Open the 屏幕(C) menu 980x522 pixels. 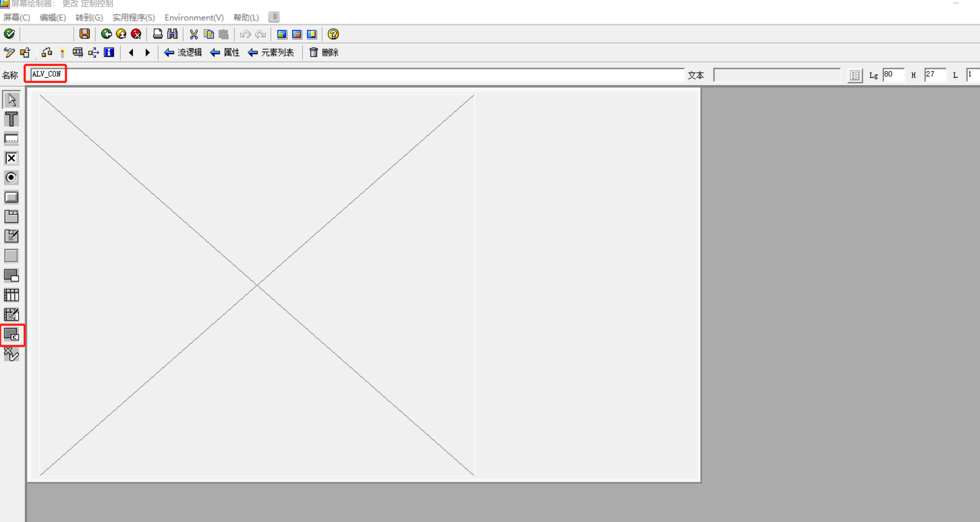pos(16,18)
